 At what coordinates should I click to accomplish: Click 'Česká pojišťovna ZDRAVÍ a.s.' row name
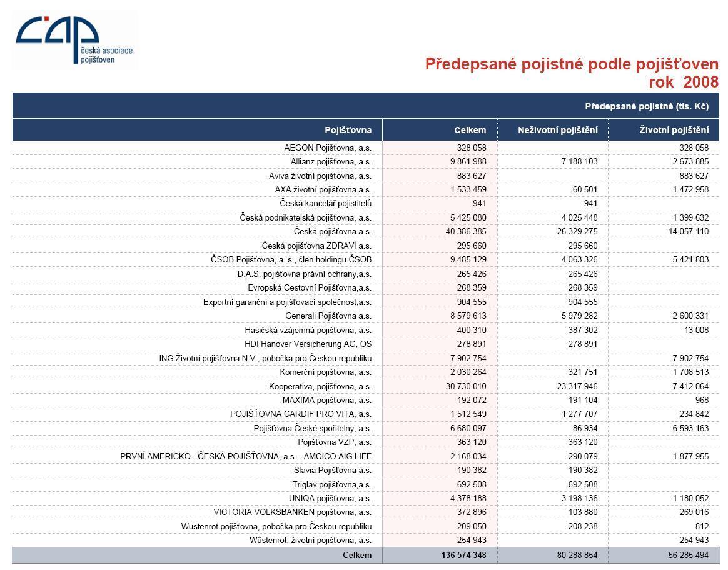click(x=316, y=246)
